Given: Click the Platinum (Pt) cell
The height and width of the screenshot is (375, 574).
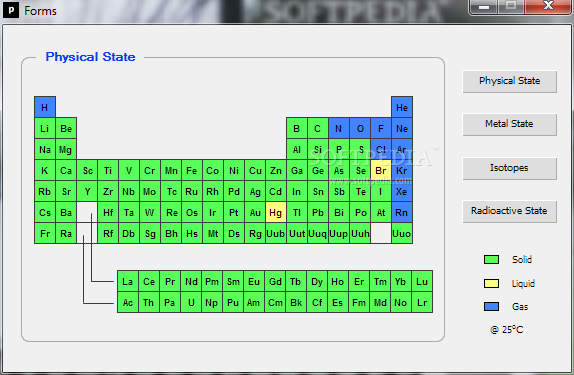Looking at the screenshot, I should tap(234, 212).
